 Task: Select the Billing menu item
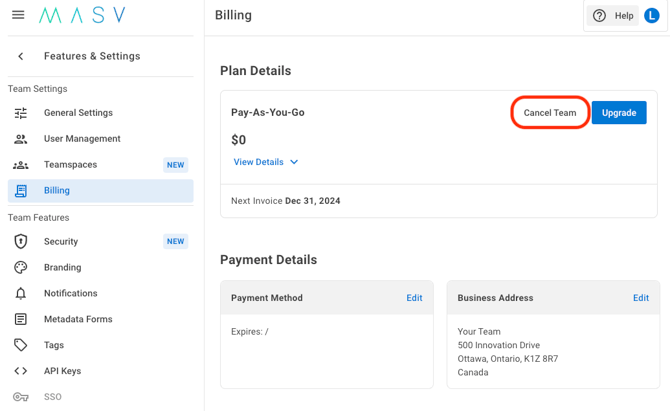[100, 191]
